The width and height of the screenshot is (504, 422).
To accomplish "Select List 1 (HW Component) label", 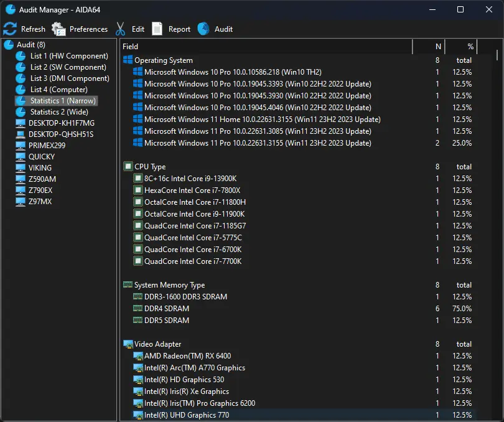I will point(69,56).
